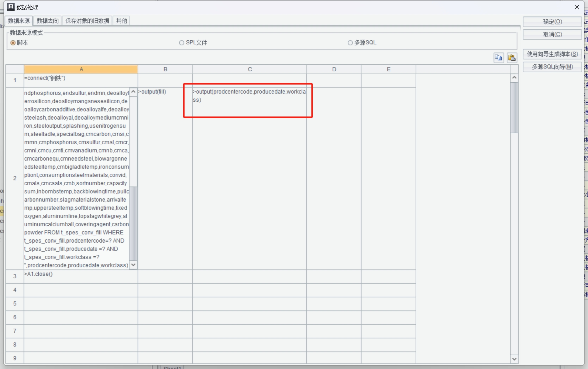Click the paste clipboard icon
Screen dimensions: 588x369
coord(512,58)
